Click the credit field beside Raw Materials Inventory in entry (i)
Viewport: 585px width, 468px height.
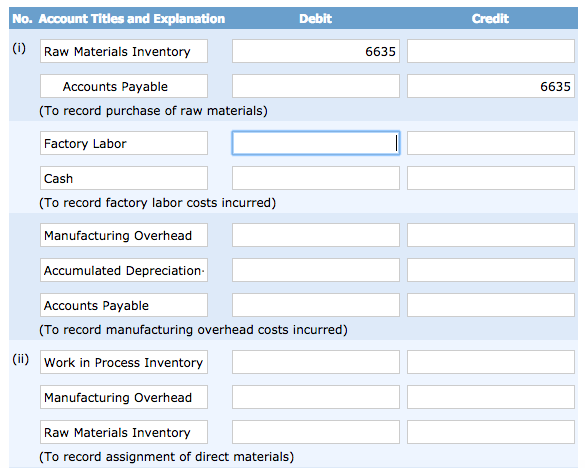click(491, 51)
